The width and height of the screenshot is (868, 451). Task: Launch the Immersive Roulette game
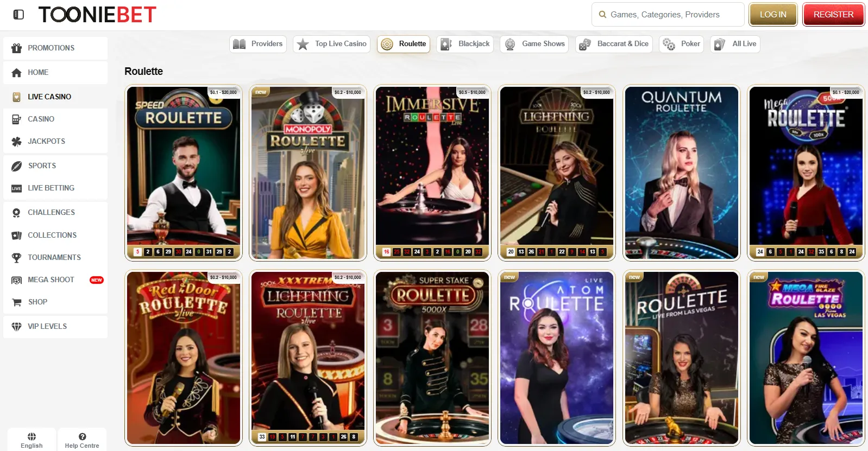[432, 173]
